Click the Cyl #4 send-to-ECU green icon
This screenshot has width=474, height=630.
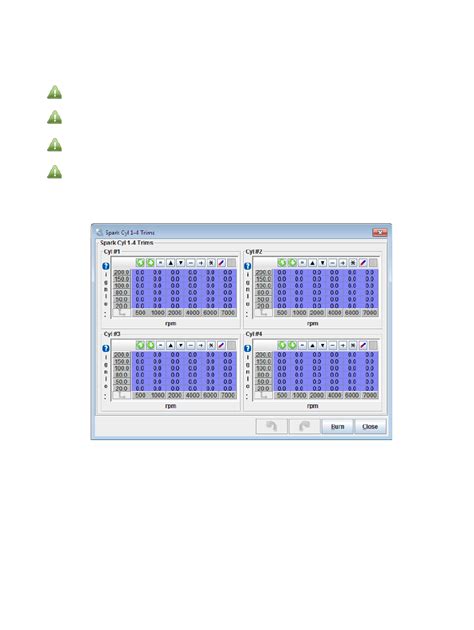[292, 345]
